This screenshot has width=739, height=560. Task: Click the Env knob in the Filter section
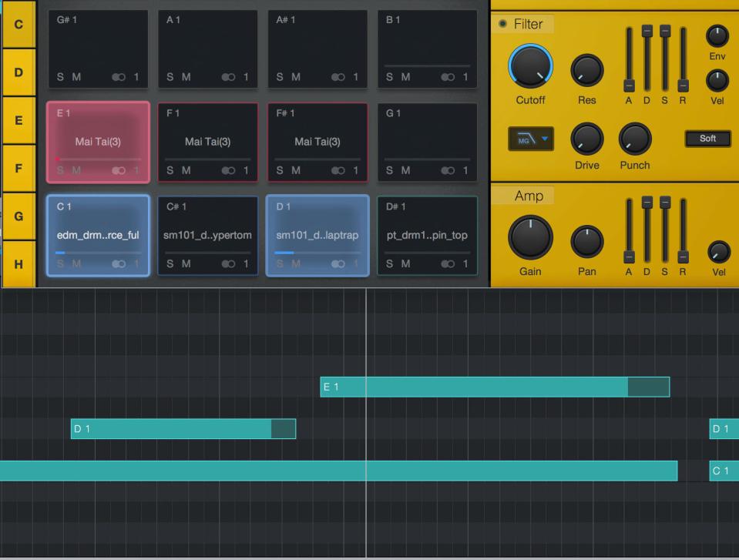[717, 35]
